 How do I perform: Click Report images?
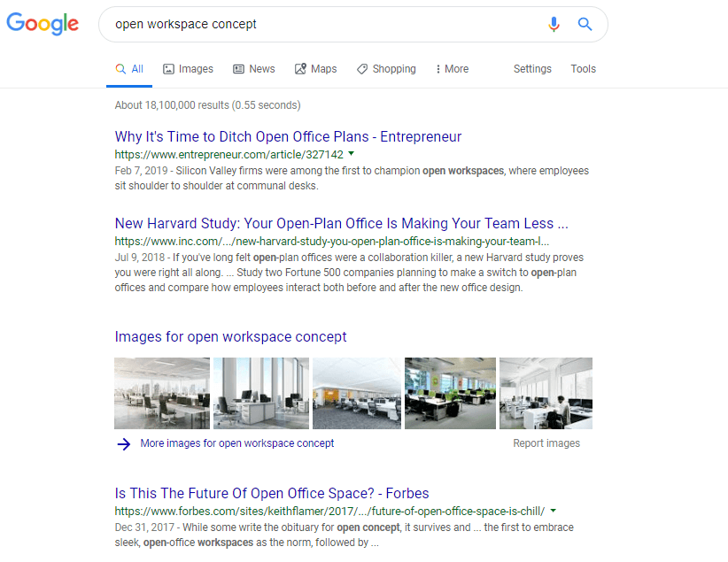(546, 443)
